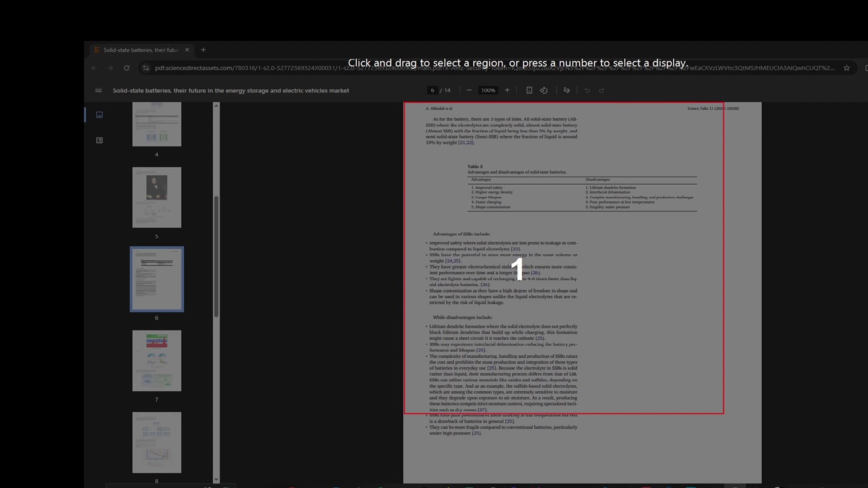
Task: Go back in browser history
Action: pyautogui.click(x=94, y=68)
